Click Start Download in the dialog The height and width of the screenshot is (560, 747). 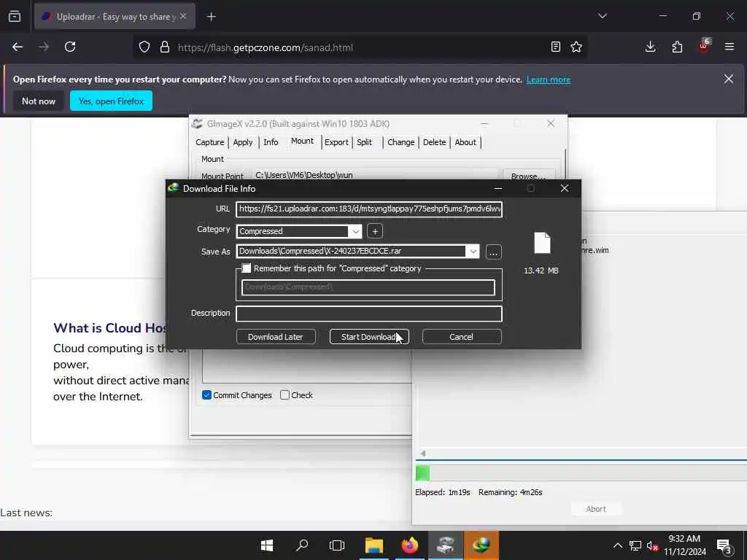(x=368, y=337)
